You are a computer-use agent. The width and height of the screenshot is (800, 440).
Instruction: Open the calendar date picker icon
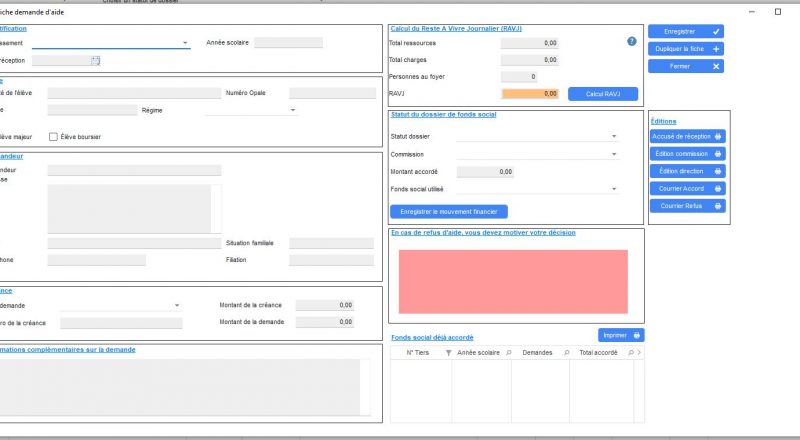point(96,61)
